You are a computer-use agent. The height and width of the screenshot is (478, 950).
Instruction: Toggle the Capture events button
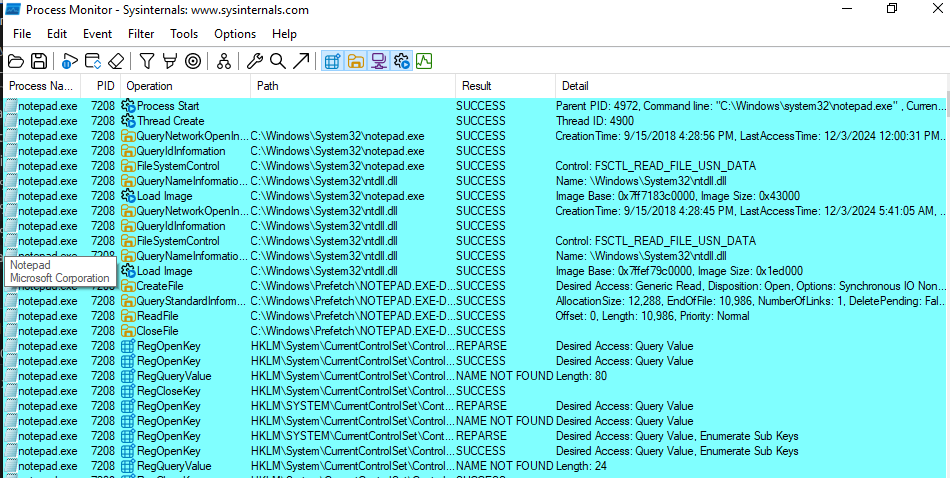[x=70, y=61]
